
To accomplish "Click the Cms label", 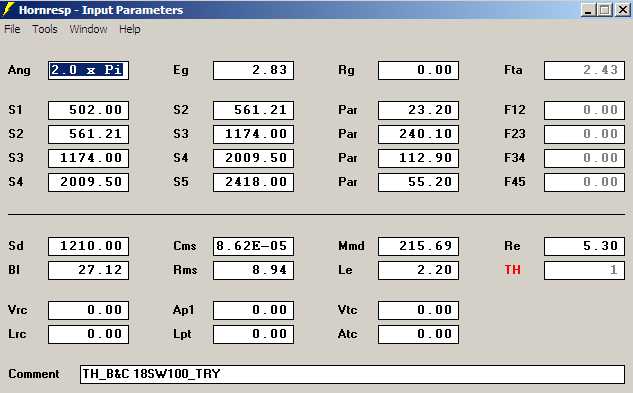I will [184, 246].
